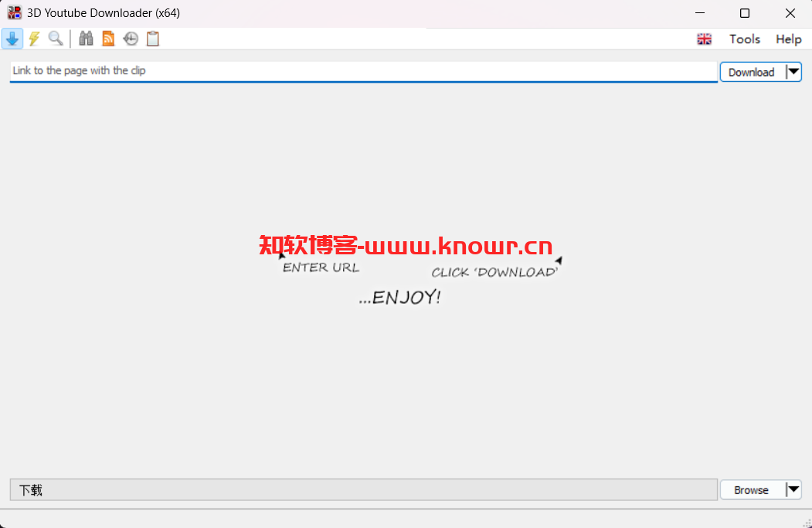This screenshot has height=528, width=812.
Task: Open the Help menu
Action: [x=789, y=39]
